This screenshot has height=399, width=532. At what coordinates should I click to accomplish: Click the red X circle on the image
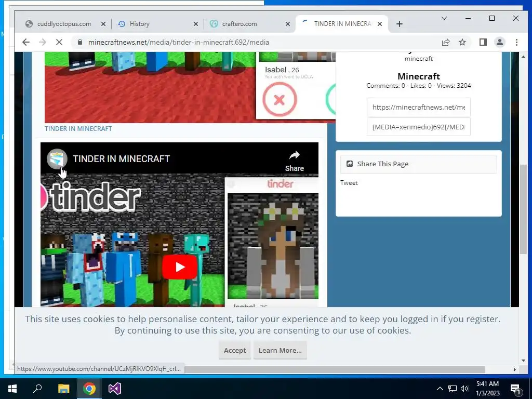[280, 99]
